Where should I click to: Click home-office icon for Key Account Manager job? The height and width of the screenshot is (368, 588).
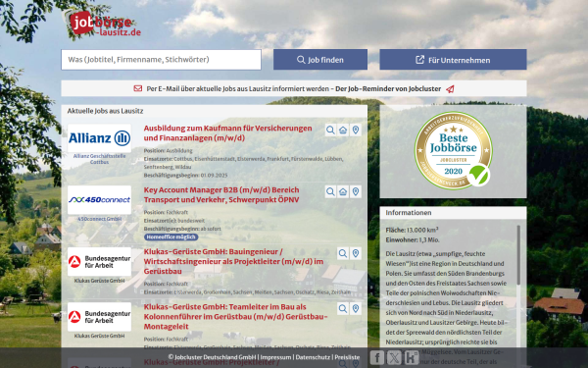343,191
